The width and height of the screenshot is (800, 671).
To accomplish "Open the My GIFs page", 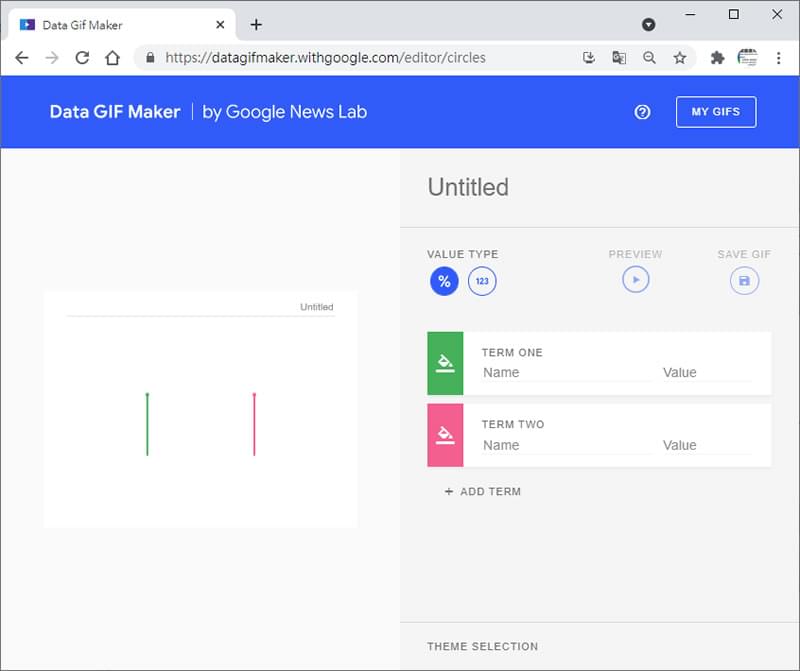I will pyautogui.click(x=716, y=112).
